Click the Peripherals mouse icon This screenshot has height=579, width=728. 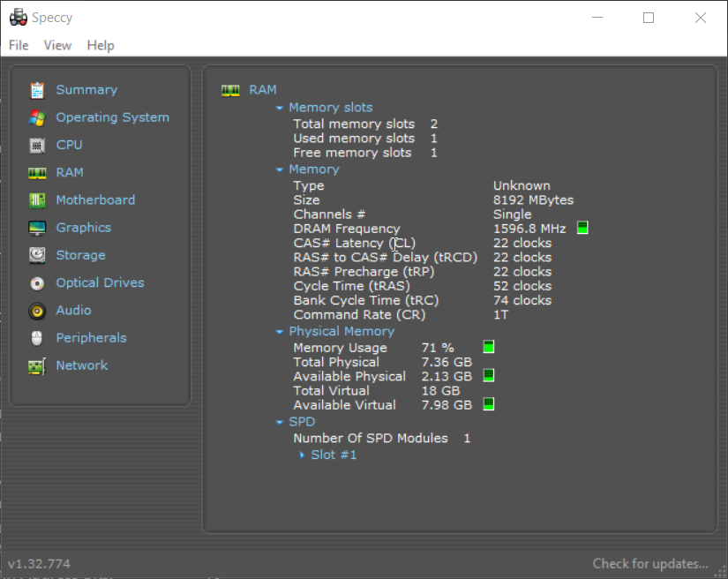(37, 338)
